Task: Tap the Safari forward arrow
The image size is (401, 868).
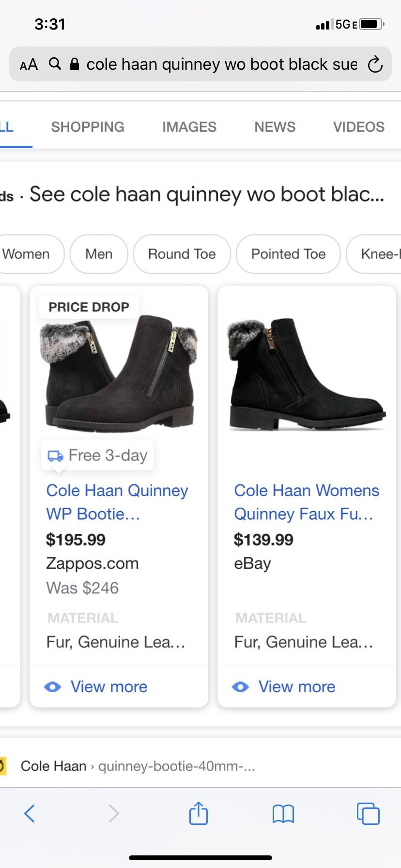Action: [x=114, y=813]
